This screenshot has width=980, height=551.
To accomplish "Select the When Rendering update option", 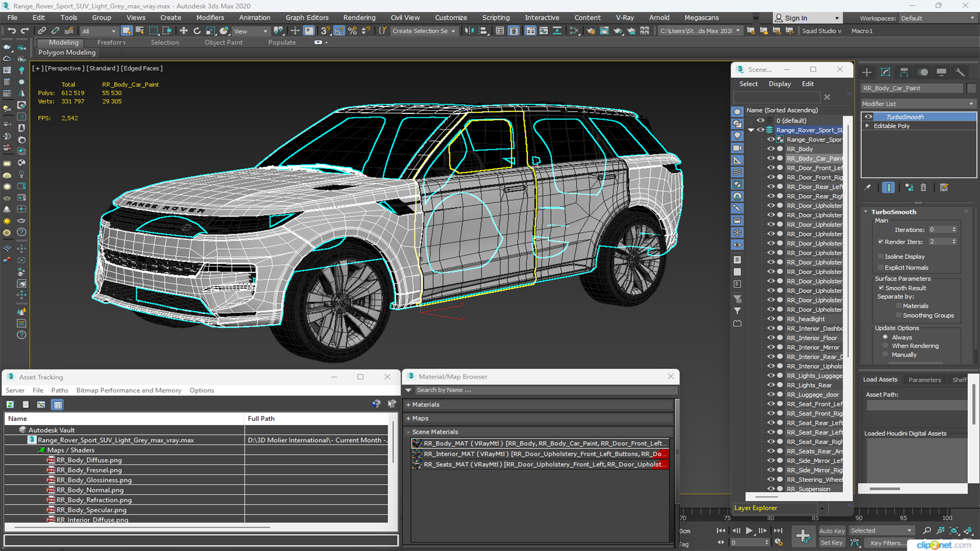I will coord(885,346).
